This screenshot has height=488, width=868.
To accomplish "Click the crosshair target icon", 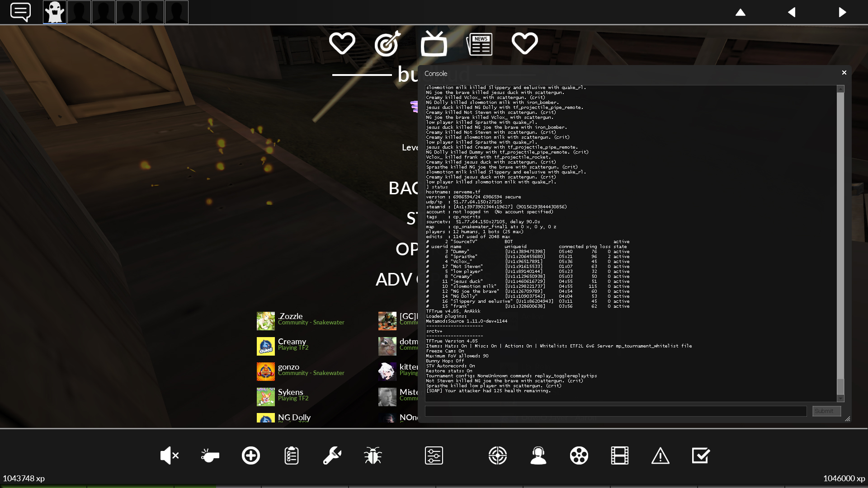I will point(498,455).
